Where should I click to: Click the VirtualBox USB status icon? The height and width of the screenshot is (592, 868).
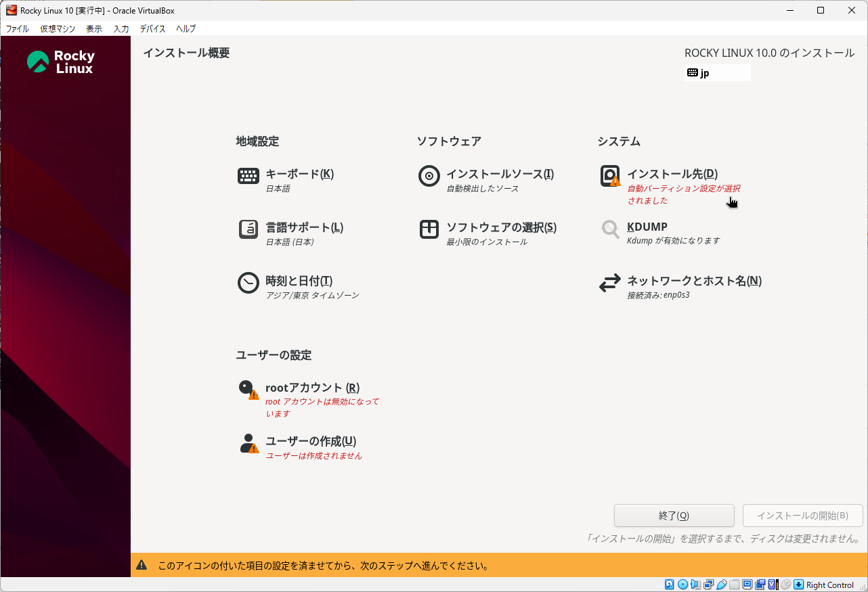point(722,585)
